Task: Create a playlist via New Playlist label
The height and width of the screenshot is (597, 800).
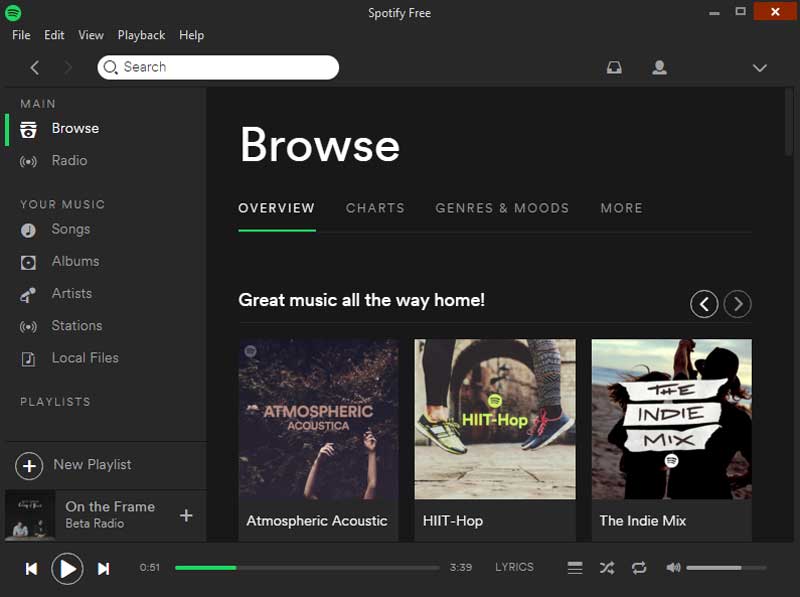Action: 92,465
